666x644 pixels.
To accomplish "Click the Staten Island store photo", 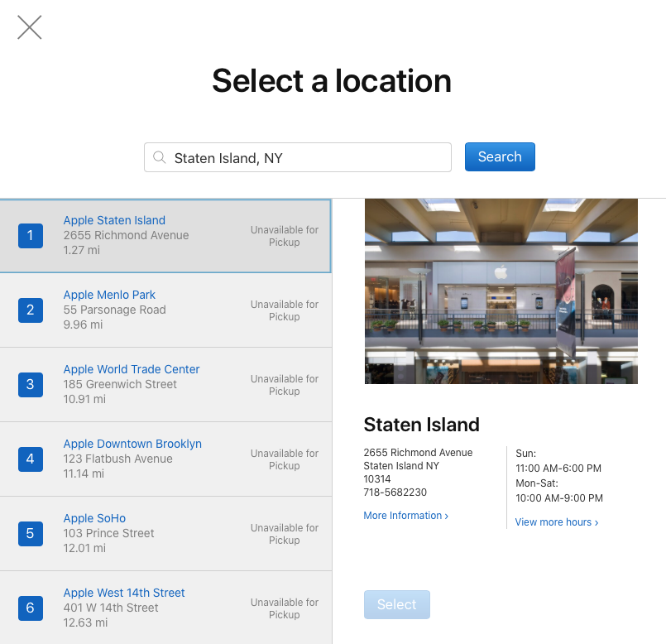I will (501, 291).
